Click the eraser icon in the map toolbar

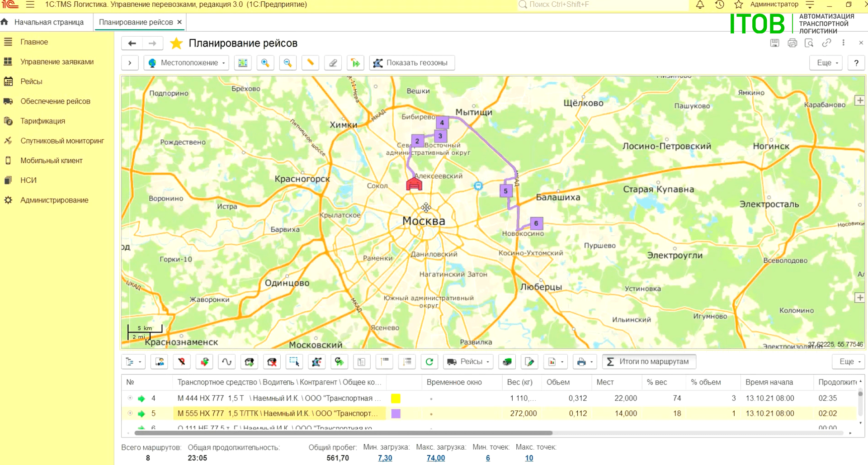333,63
